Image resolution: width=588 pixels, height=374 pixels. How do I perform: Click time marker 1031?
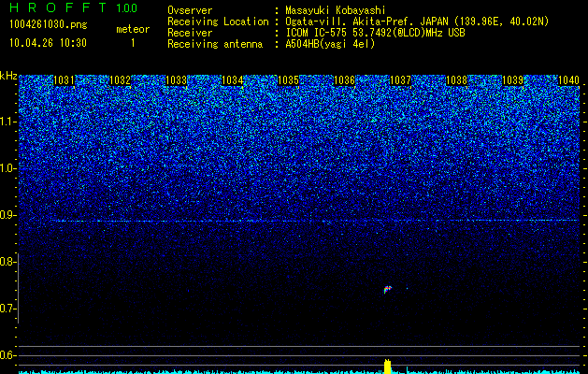(x=64, y=80)
